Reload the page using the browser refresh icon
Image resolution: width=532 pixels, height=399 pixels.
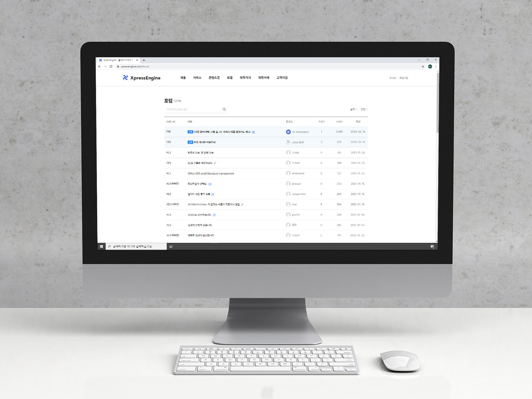[x=111, y=66]
